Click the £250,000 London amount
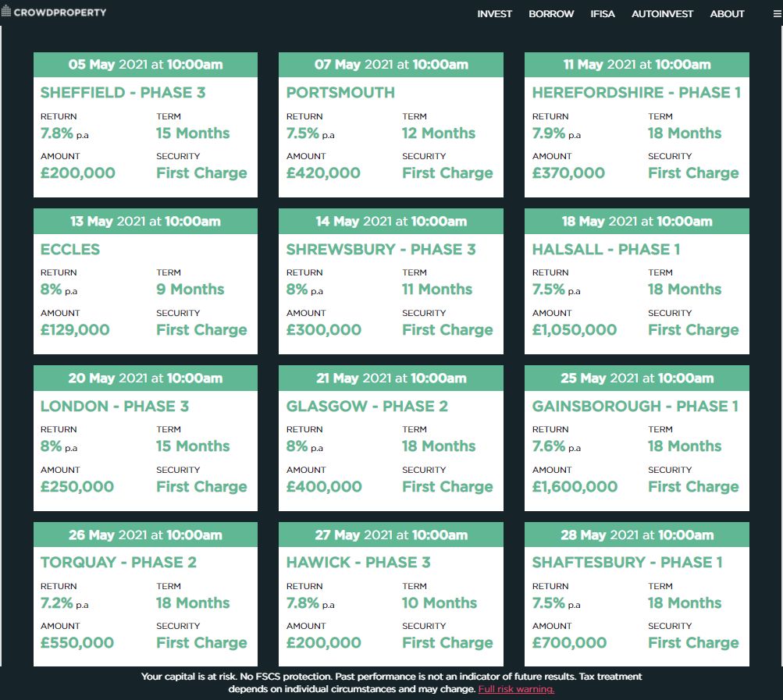This screenshot has height=700, width=783. (77, 486)
